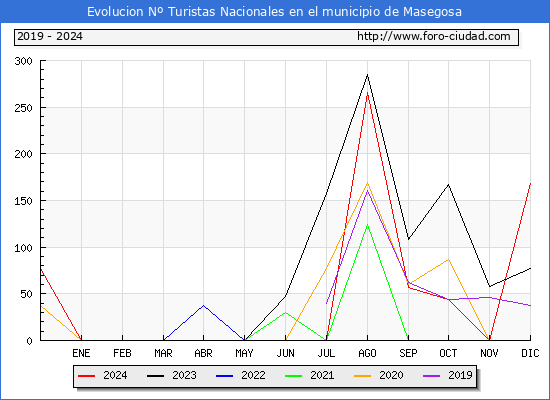Click the green 2021 peak at JUN
Image resolution: width=550 pixels, height=400 pixels.
(286, 312)
